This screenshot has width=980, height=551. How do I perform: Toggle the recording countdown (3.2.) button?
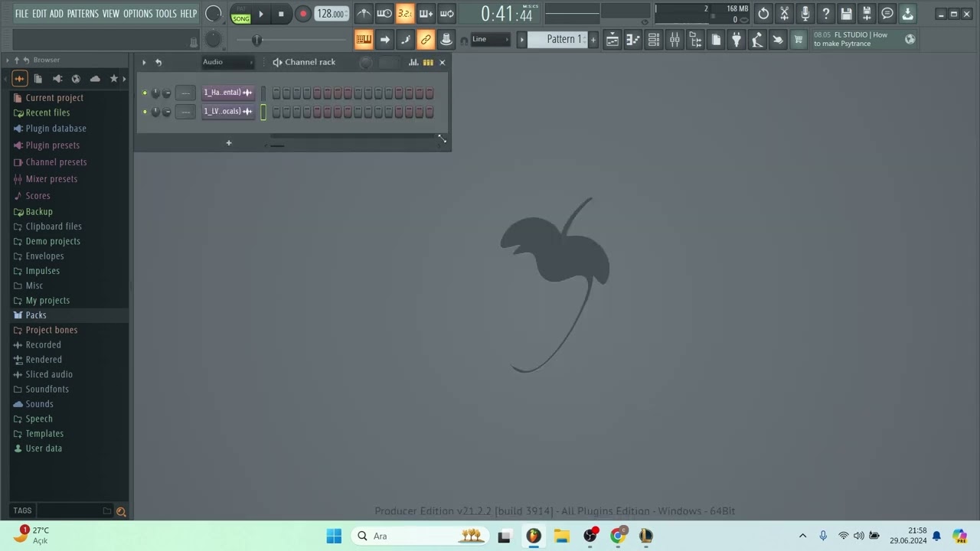(x=406, y=14)
